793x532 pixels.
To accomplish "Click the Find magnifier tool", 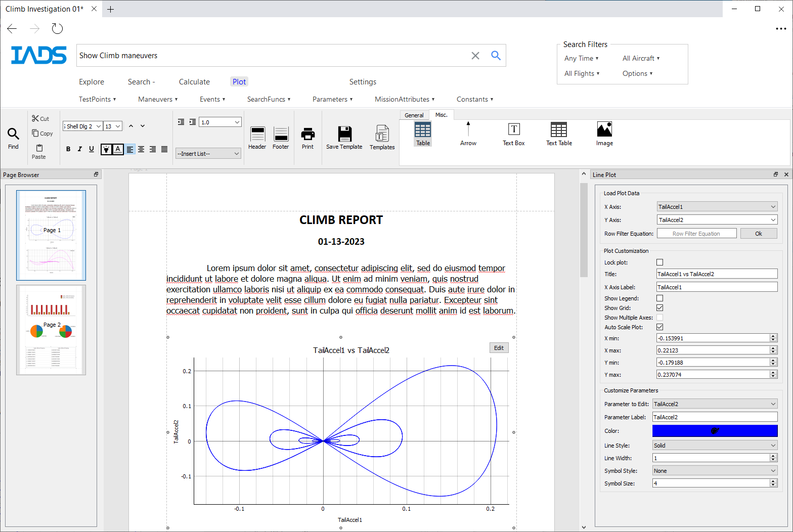I will [13, 139].
